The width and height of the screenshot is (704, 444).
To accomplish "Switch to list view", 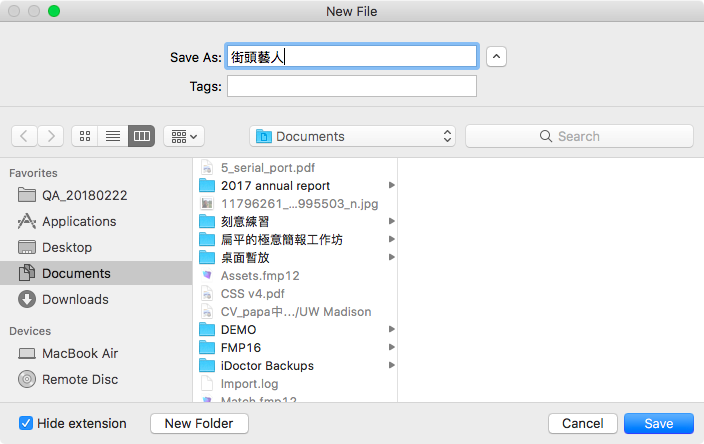I will 113,136.
